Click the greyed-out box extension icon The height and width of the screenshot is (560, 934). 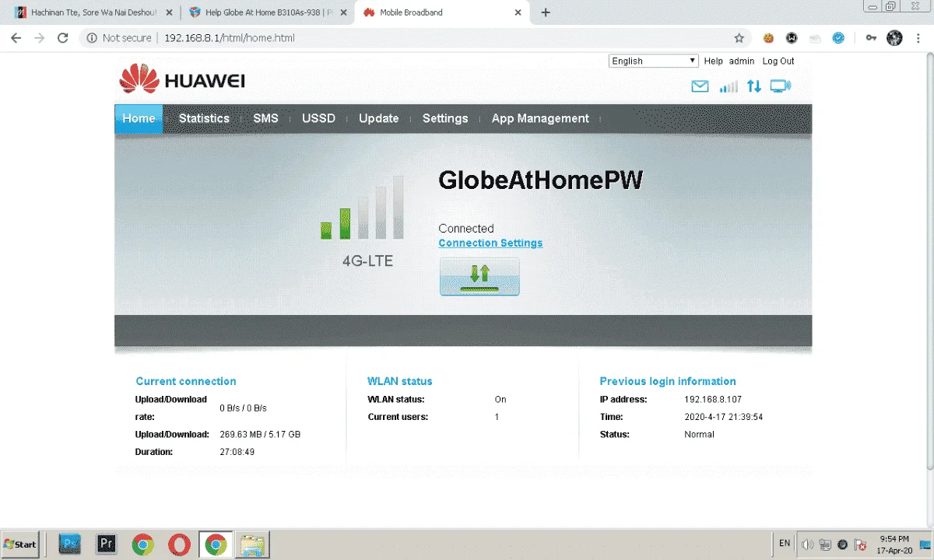click(x=815, y=37)
